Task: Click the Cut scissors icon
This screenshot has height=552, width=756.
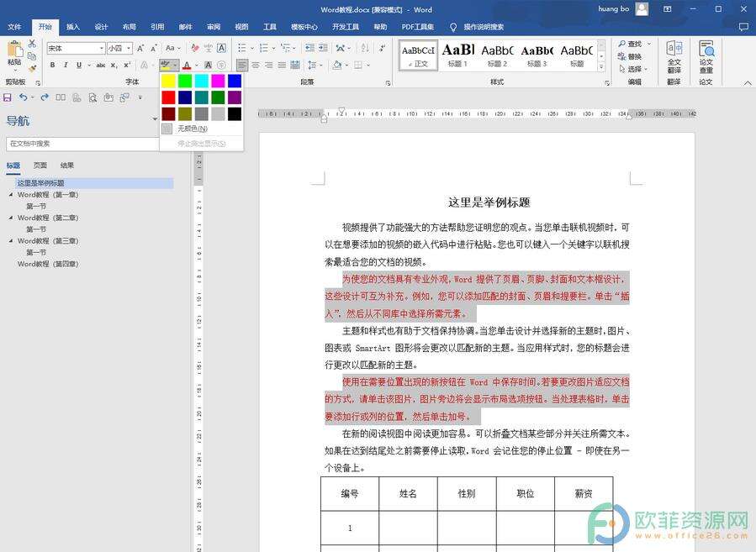Action: (x=32, y=44)
